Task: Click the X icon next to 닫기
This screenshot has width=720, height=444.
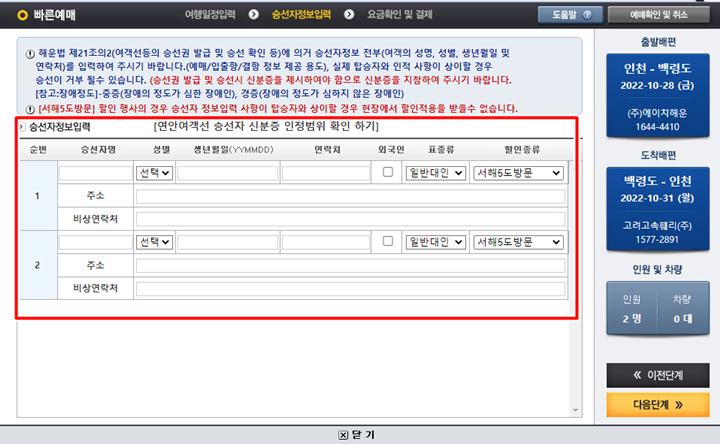Action: (x=343, y=435)
